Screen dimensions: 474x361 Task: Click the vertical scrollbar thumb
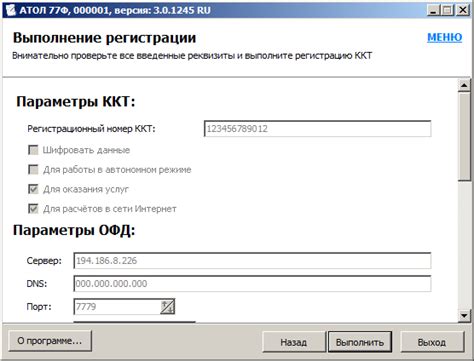[464, 136]
